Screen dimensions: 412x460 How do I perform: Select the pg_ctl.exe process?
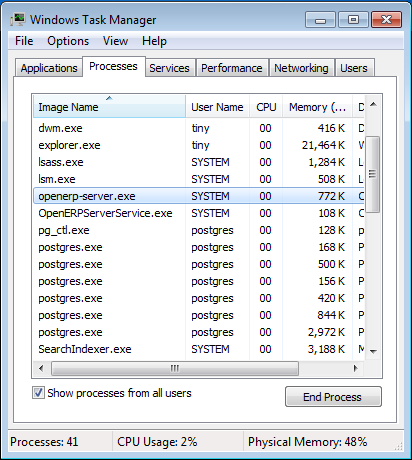(199, 230)
